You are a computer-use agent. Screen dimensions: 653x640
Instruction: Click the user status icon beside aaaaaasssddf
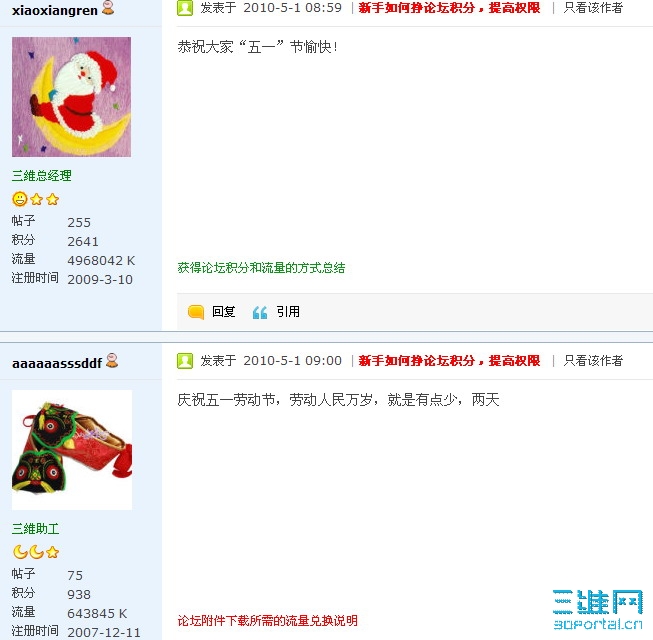point(112,361)
